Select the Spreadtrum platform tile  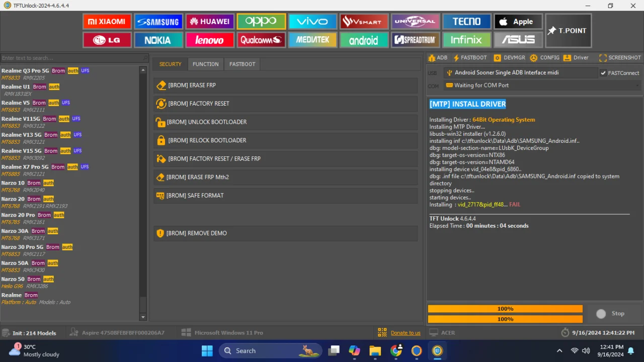tap(415, 40)
